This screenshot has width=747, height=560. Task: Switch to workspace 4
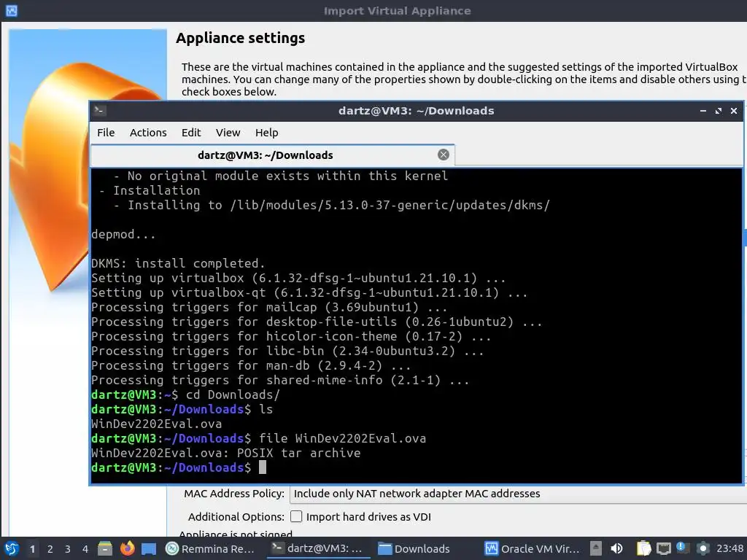(x=85, y=549)
